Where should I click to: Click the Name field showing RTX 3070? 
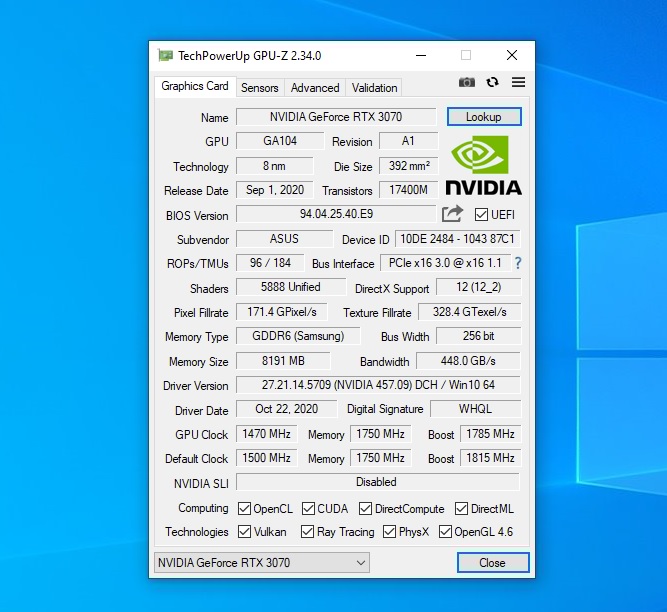pos(335,117)
